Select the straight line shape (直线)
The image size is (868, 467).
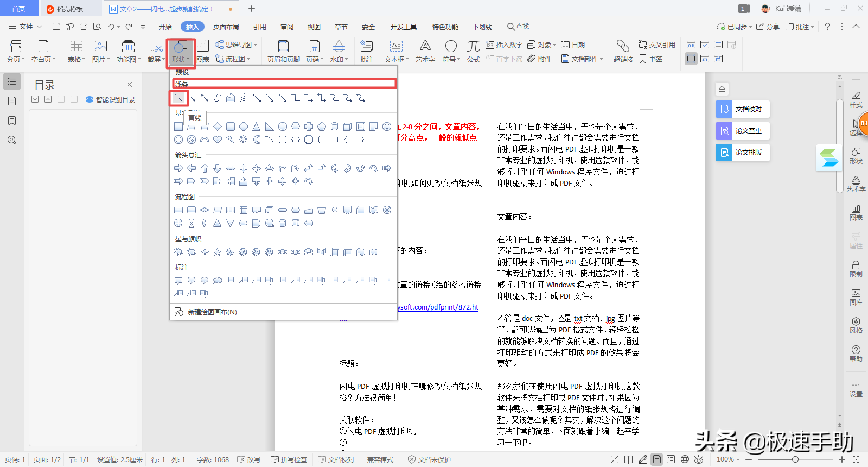point(178,98)
